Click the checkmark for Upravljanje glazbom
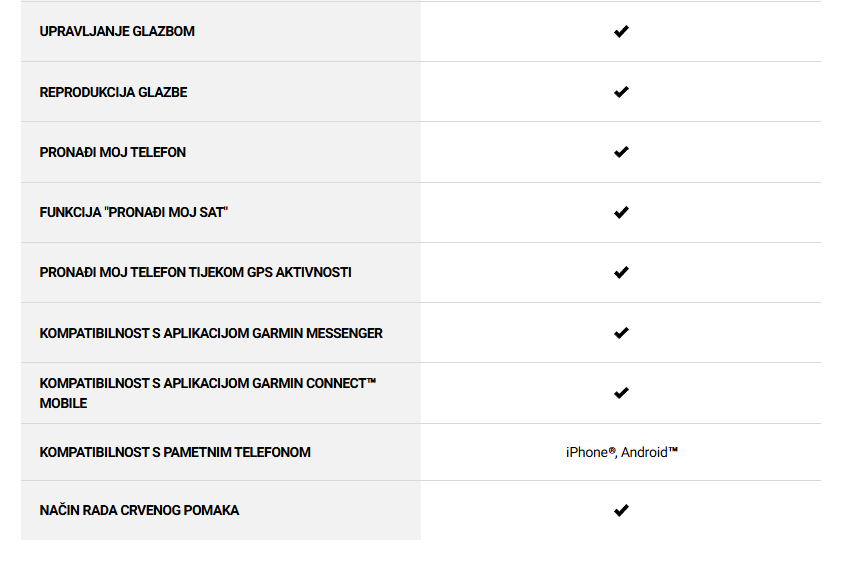 (x=621, y=32)
